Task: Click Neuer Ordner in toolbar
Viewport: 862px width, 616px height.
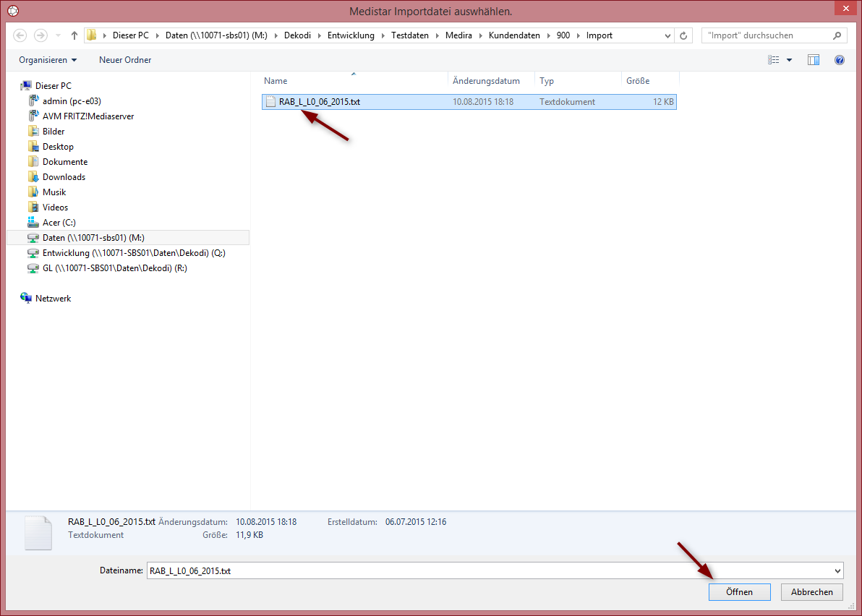Action: click(x=125, y=60)
